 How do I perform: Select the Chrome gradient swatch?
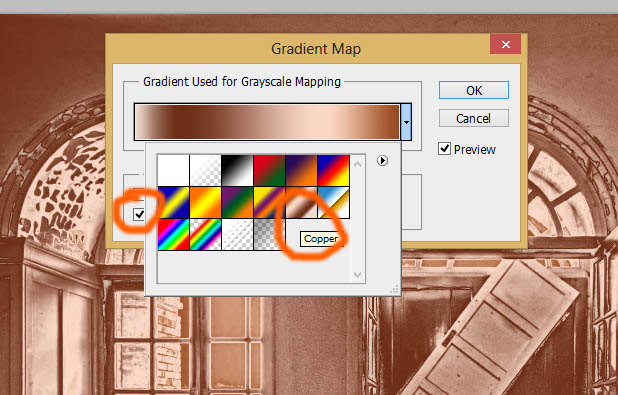[333, 203]
